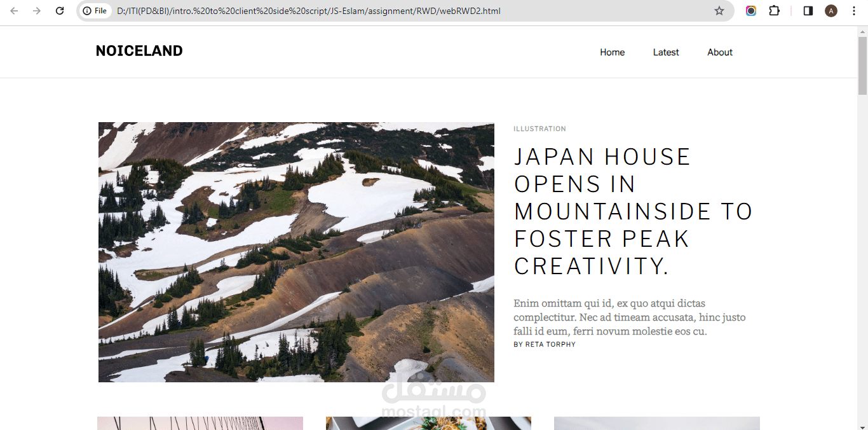Open the bridge cables article thumbnail

click(200, 423)
